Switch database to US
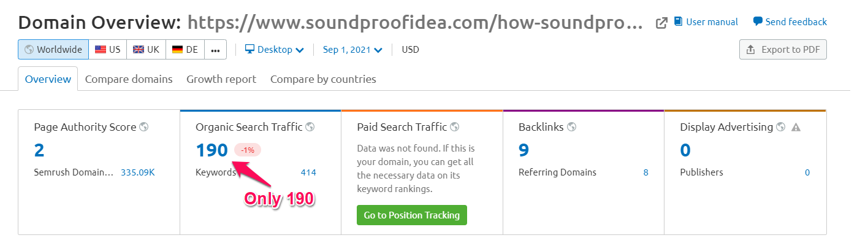This screenshot has width=868, height=243. tap(107, 50)
